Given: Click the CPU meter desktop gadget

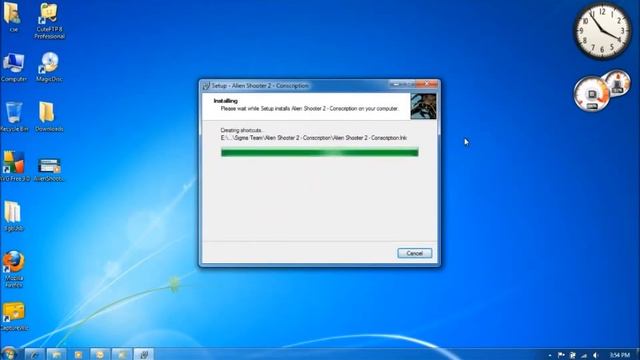Looking at the screenshot, I should tap(602, 91).
